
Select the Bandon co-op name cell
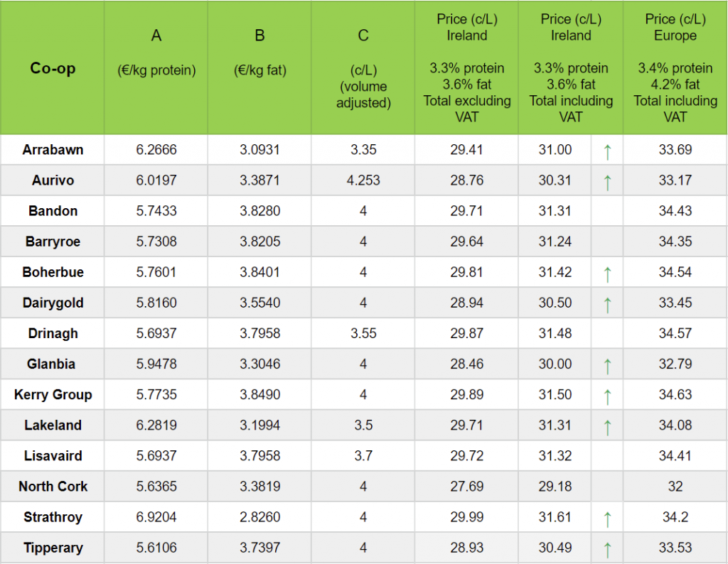tap(53, 211)
